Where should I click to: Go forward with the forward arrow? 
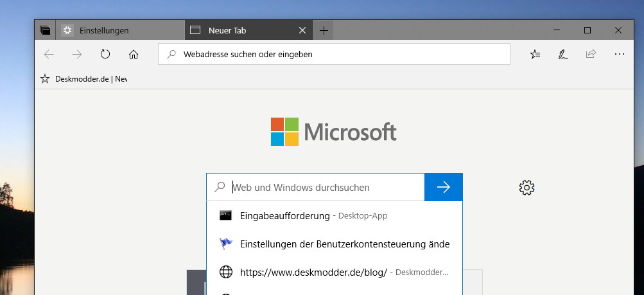77,54
